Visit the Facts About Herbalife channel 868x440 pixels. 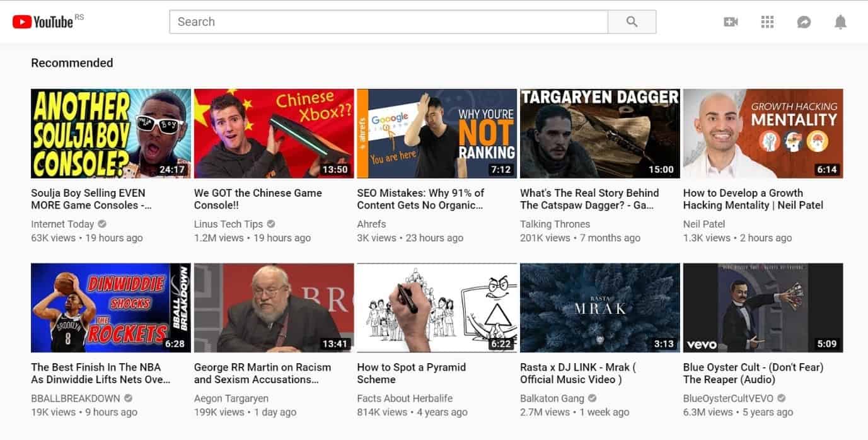click(405, 398)
